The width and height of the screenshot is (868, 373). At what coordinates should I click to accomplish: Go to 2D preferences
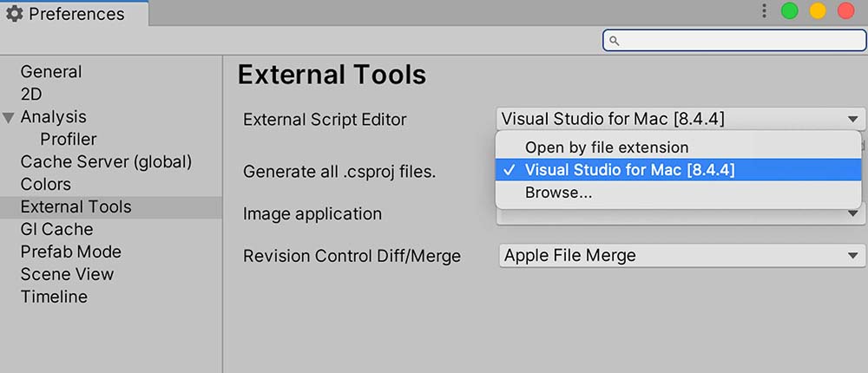coord(31,95)
